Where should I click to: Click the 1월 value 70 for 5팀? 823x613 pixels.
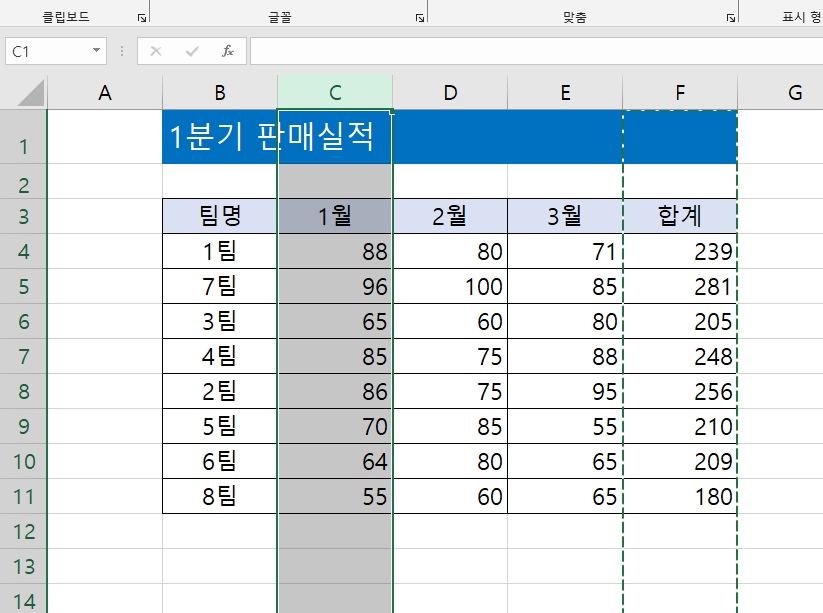point(335,426)
